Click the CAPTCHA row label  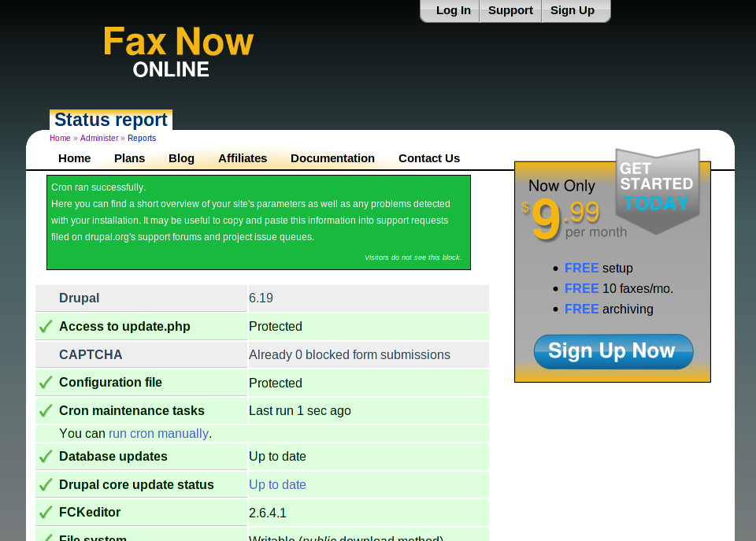(91, 354)
